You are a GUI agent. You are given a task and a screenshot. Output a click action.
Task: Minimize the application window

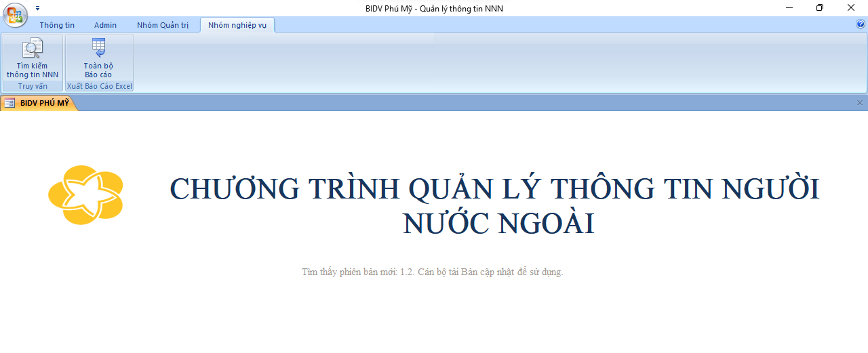point(790,8)
